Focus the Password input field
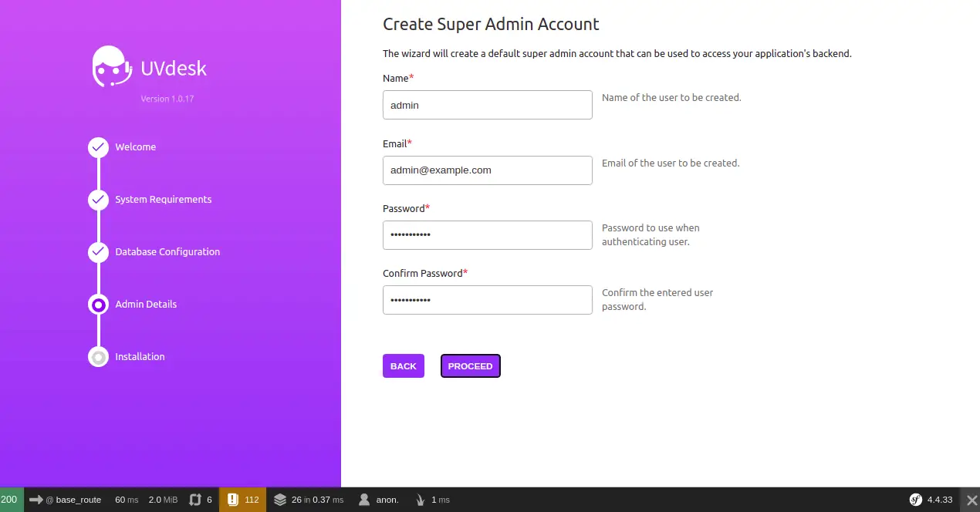The height and width of the screenshot is (512, 980). coord(488,235)
